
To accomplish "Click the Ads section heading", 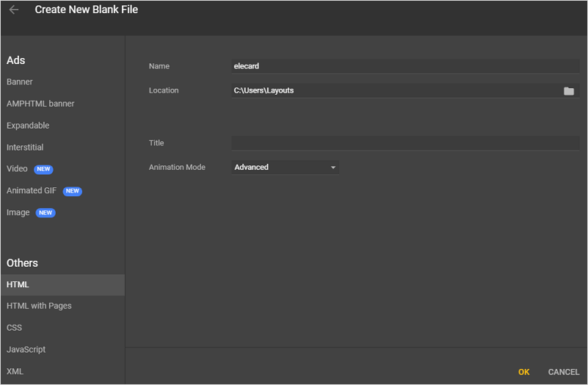I will [x=15, y=60].
